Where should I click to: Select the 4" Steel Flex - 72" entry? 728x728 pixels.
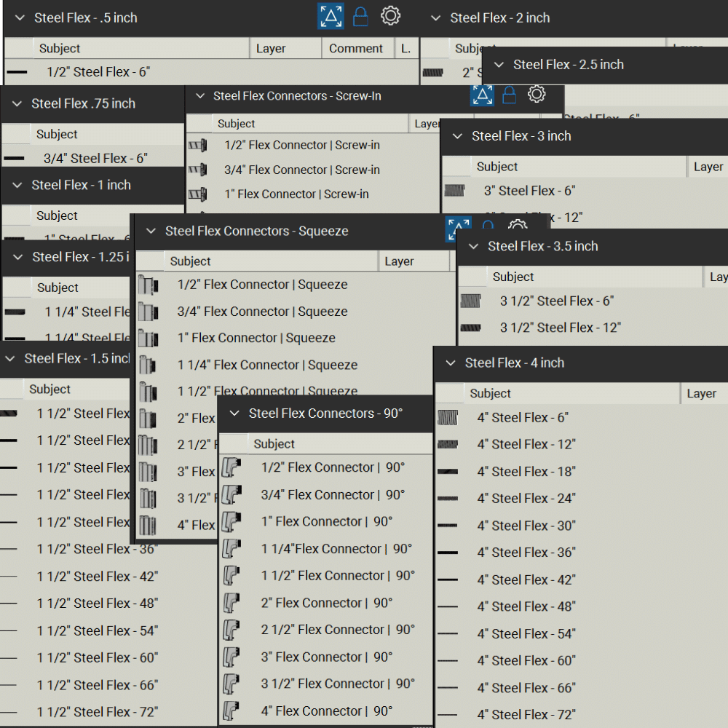coord(526,715)
